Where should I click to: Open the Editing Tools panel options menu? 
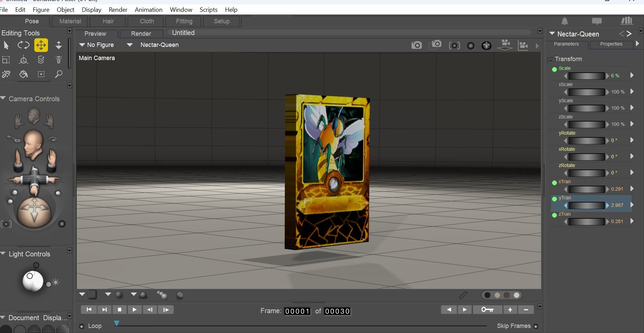pyautogui.click(x=70, y=31)
